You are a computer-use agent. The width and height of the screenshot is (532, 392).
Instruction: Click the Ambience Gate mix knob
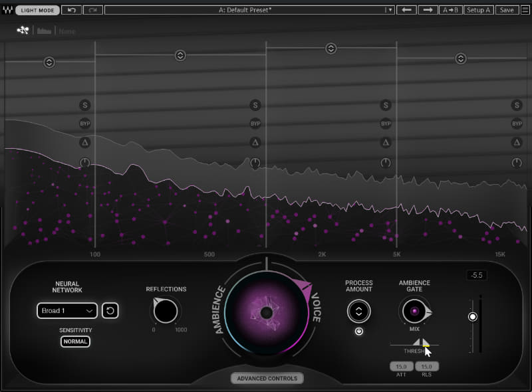click(x=414, y=311)
